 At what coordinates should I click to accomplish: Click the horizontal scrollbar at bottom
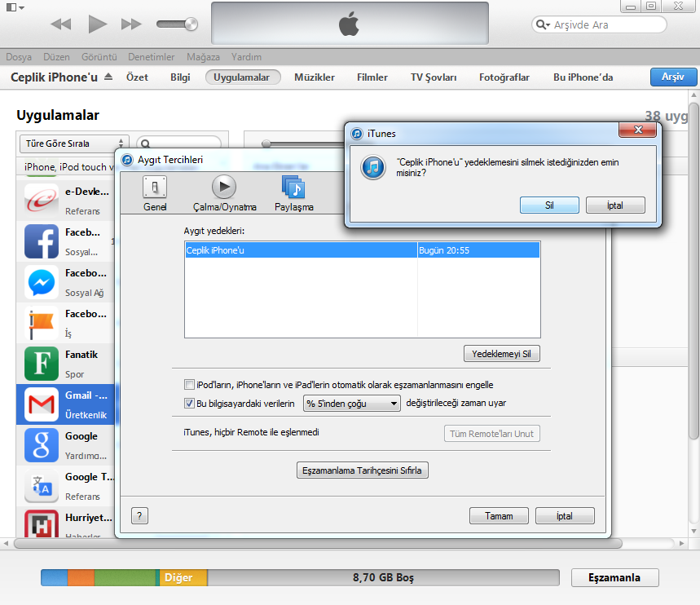(x=319, y=543)
